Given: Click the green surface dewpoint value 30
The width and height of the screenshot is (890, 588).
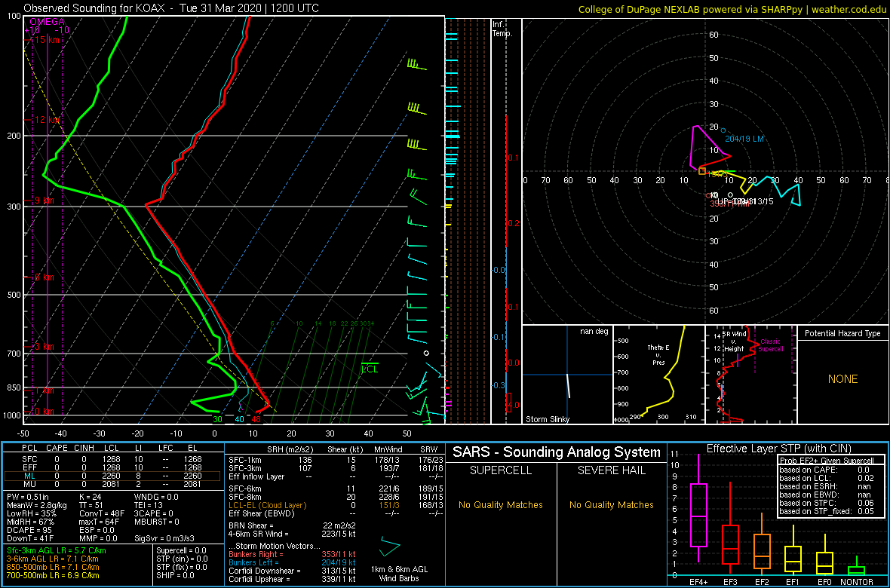Looking at the screenshot, I should click(217, 419).
